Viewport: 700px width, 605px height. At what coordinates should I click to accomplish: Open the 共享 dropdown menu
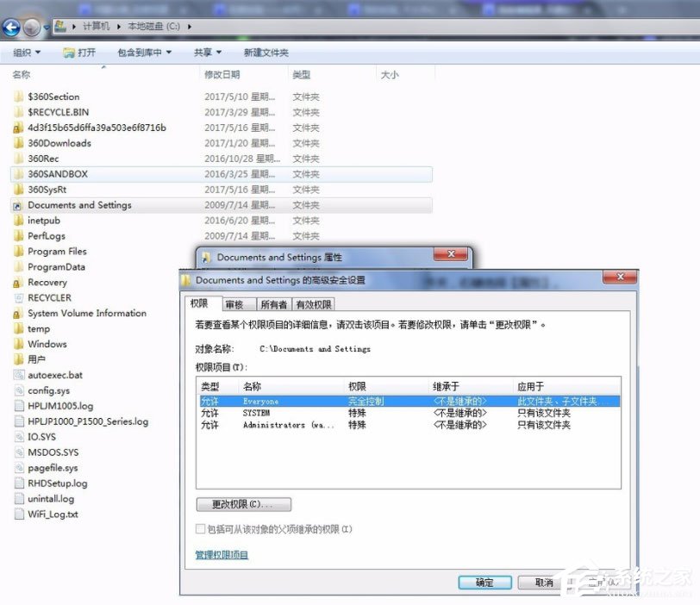(x=206, y=52)
